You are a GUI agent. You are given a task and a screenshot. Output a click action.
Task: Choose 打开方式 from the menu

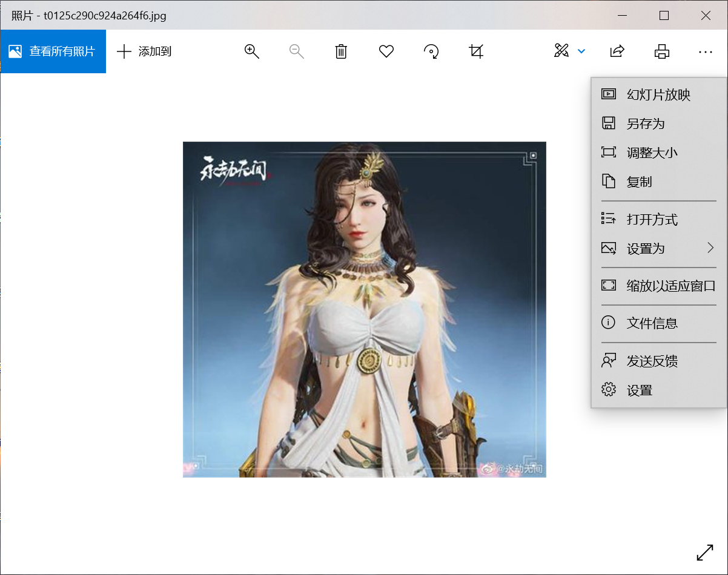click(659, 219)
